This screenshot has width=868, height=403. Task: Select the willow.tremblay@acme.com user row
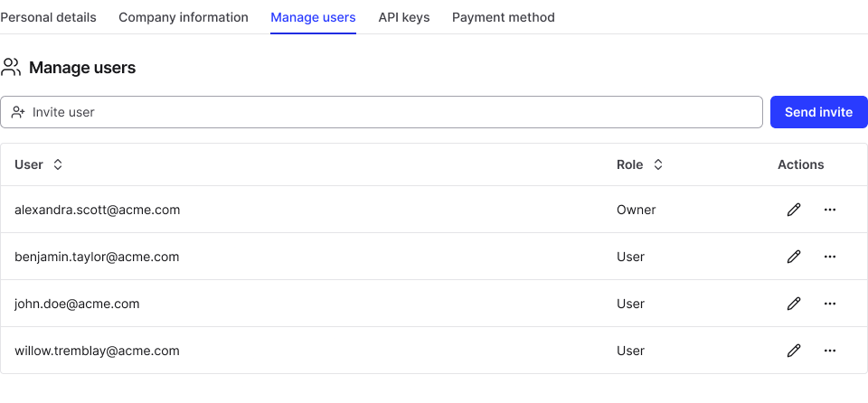(98, 351)
